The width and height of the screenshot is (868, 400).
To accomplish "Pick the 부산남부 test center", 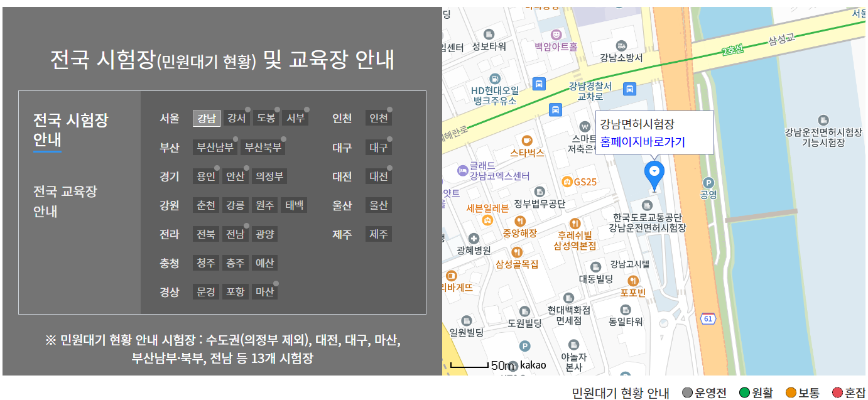I will 215,148.
